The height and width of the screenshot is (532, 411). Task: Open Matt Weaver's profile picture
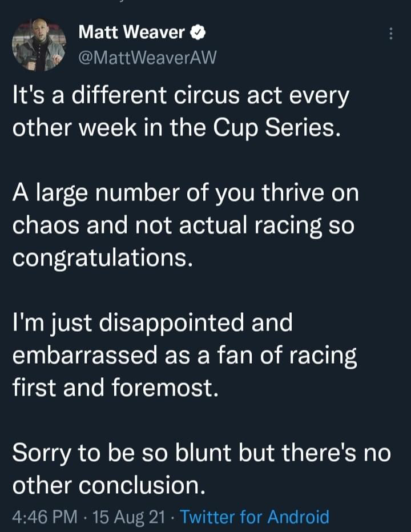pyautogui.click(x=39, y=45)
